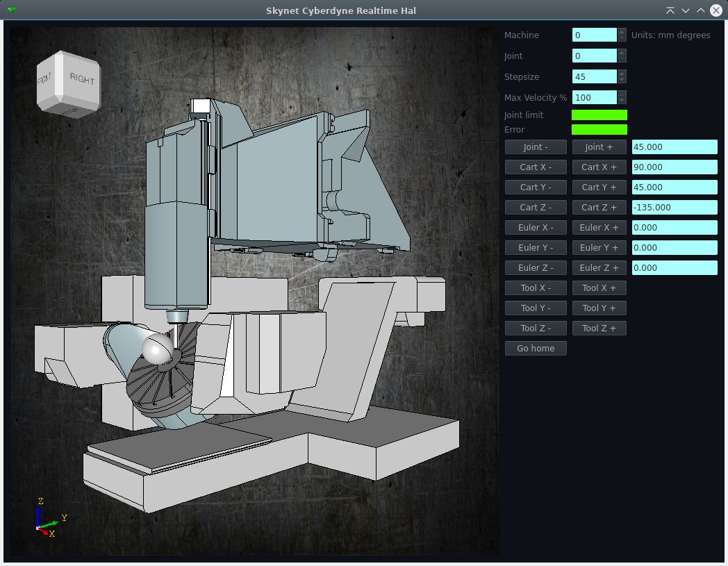Click the Cart Z value field reading -135.000
Screen dimensions: 728x566
(675, 208)
